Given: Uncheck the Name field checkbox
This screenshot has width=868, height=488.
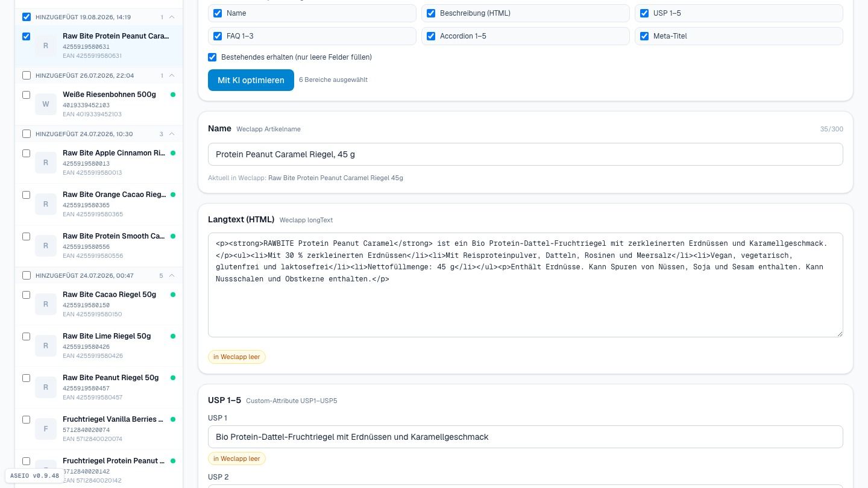Looking at the screenshot, I should [218, 13].
